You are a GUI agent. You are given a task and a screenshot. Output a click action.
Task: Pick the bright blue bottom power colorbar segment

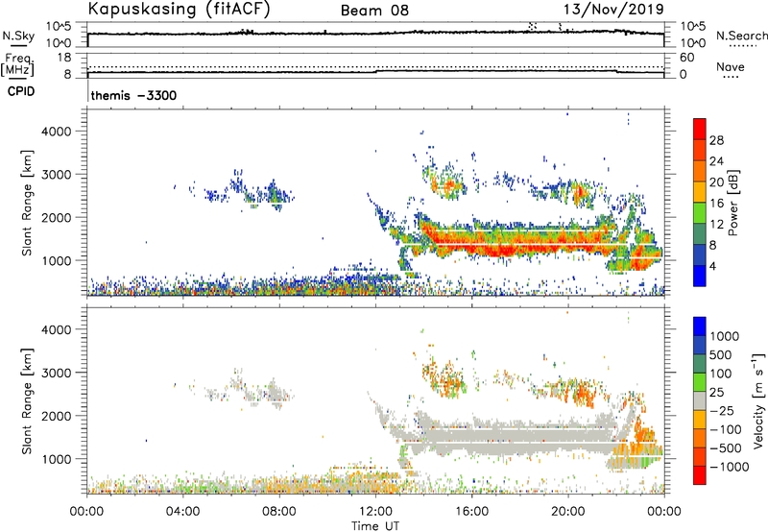point(700,276)
